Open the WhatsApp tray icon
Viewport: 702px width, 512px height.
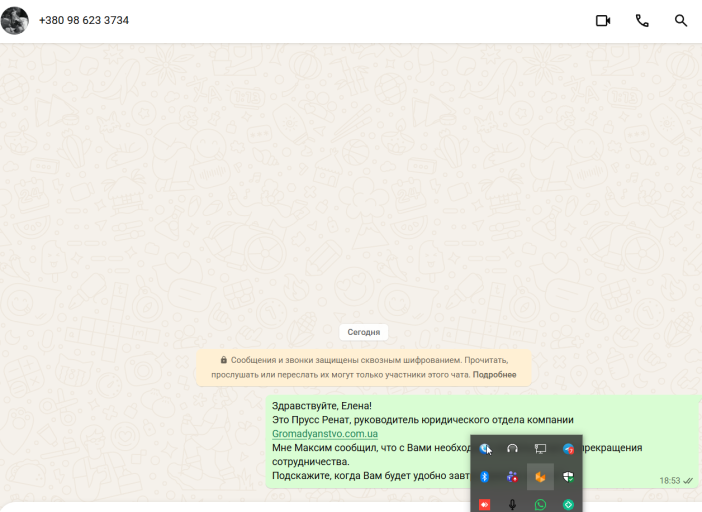pos(540,505)
